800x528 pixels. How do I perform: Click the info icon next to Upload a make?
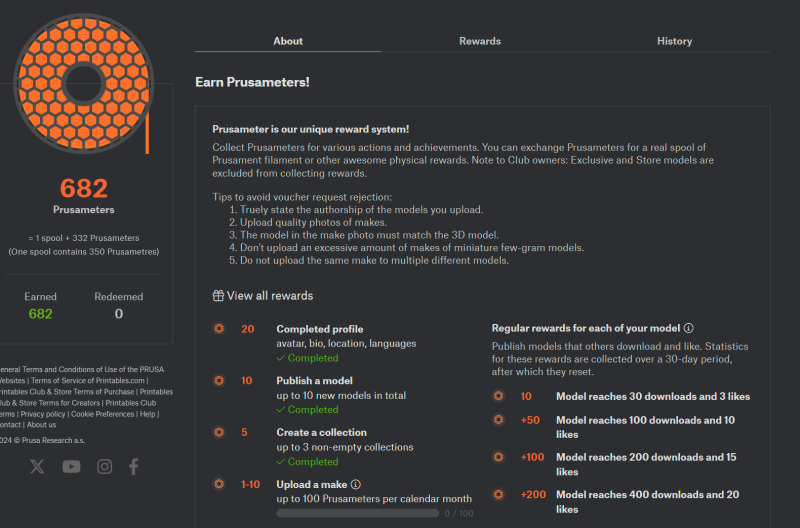tap(356, 484)
